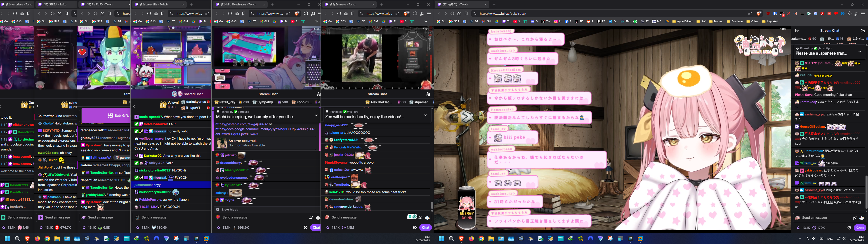The image size is (868, 244).
Task: Open the Reddit 'R' bookmark
Action: (590, 21)
